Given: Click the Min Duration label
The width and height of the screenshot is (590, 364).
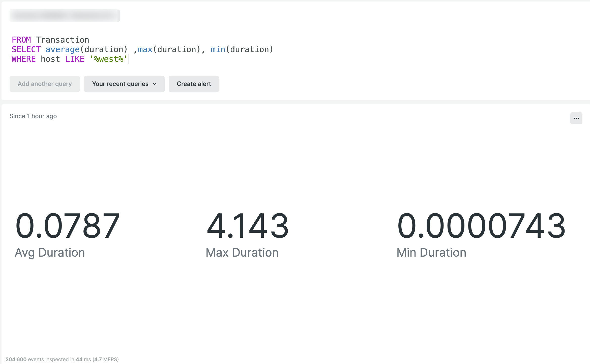Looking at the screenshot, I should pos(431,253).
